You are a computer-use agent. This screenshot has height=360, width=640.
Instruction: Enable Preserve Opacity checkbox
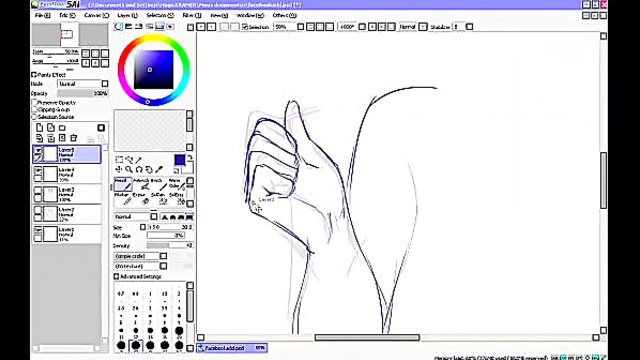click(34, 102)
